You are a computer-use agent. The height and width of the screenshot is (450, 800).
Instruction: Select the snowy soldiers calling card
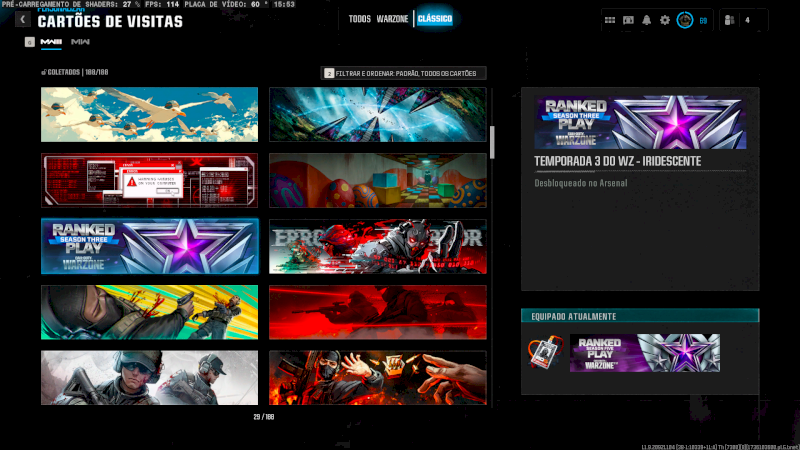coord(149,378)
